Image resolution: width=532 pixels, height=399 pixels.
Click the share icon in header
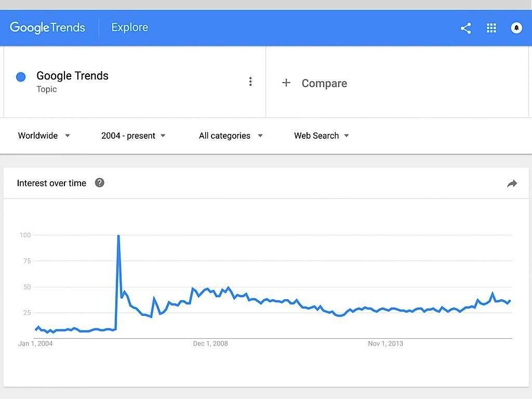click(x=465, y=28)
